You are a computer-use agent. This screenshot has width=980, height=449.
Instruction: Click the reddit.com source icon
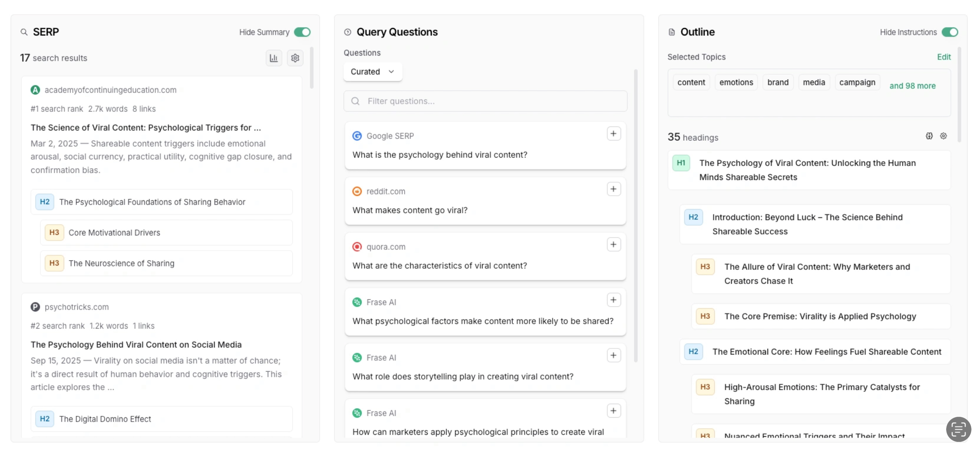tap(357, 191)
